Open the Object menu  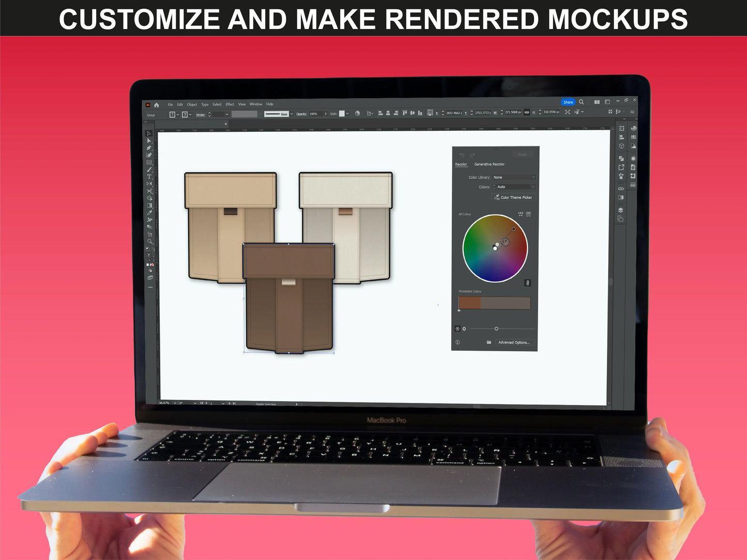click(192, 104)
